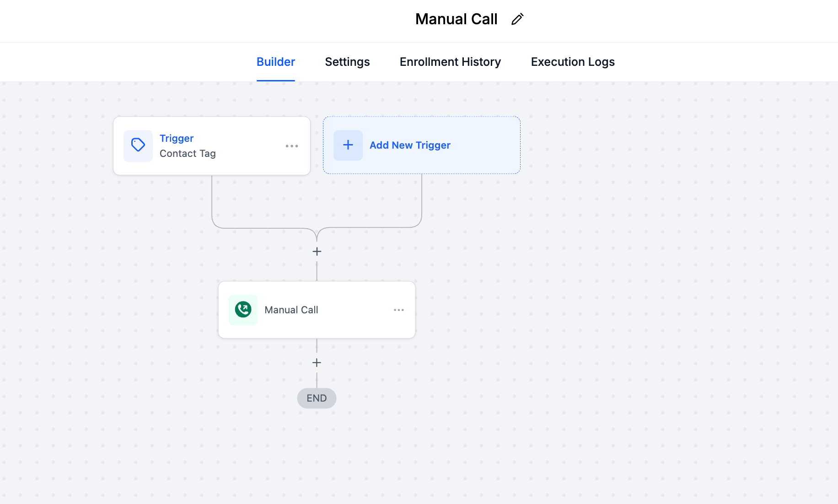Open the Enrollment History tab
The height and width of the screenshot is (504, 838).
click(x=450, y=61)
